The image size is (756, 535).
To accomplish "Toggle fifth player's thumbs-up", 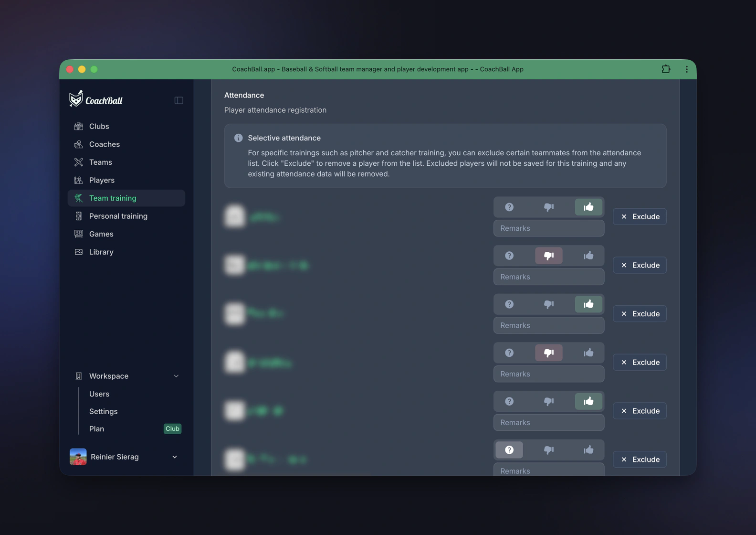I will (x=588, y=401).
